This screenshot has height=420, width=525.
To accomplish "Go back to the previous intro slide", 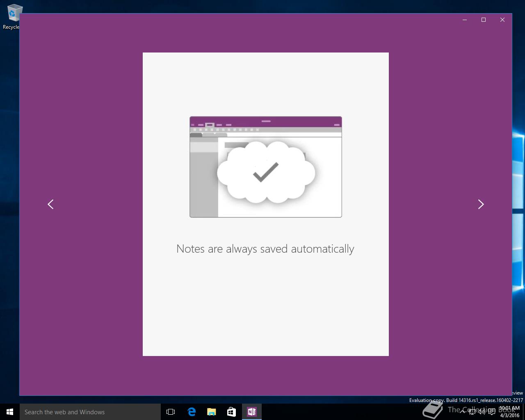I will click(x=50, y=204).
